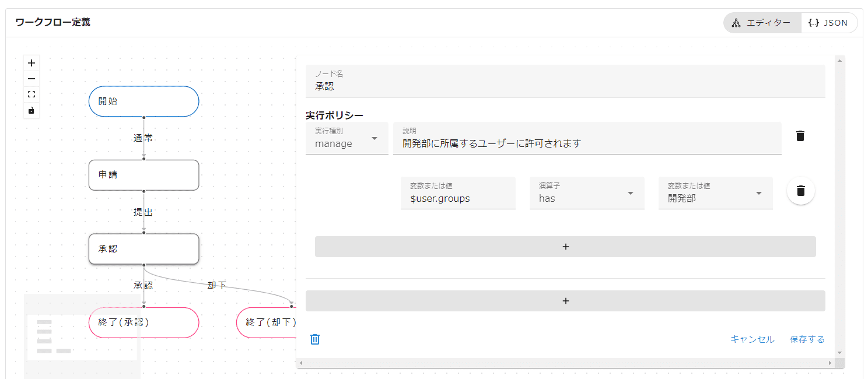Viewport: 868px width, 379px height.
Task: Click the zoom out minus icon
Action: (32, 79)
